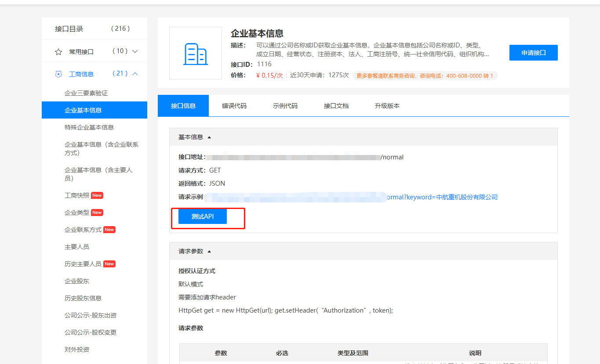Click the New badge next to 企业类型
This screenshot has width=600, height=364.
coord(97,213)
